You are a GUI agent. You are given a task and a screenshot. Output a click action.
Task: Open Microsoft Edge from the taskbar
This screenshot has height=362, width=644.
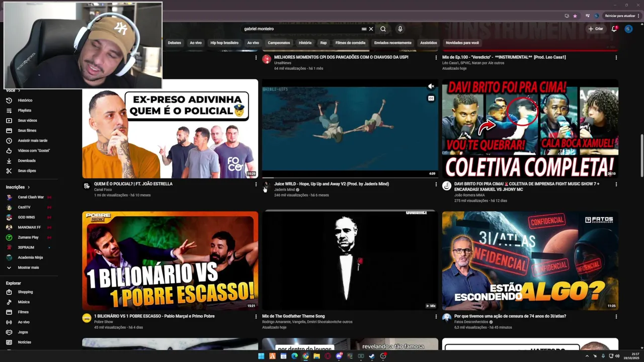click(x=294, y=356)
